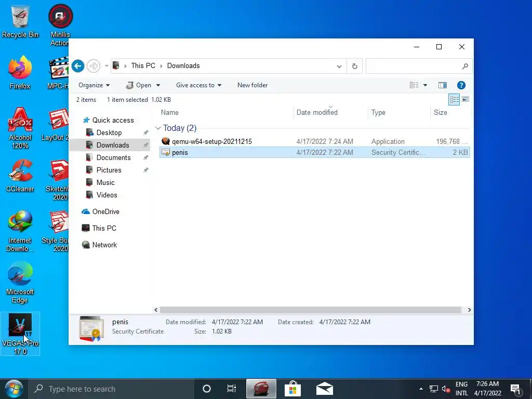
Task: Open the Give access to menu
Action: [x=198, y=85]
